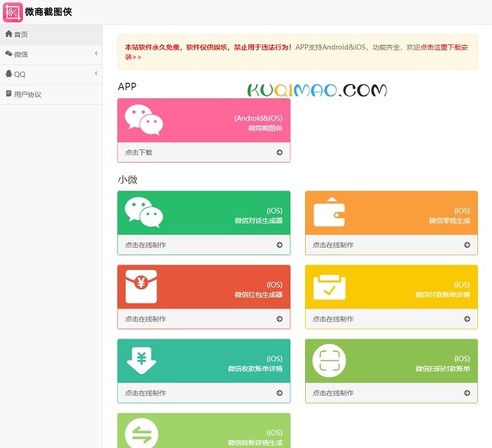
Task: Click the 微信付款账单详情 card title
Action: tap(443, 295)
